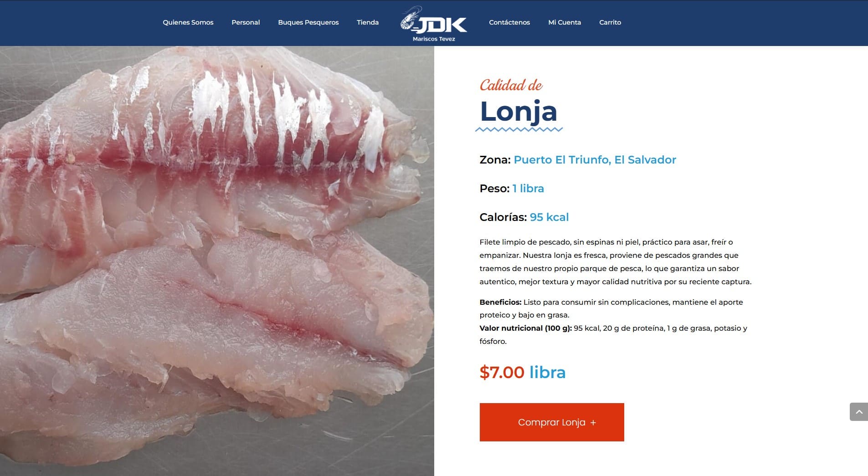Visit the Tienda page

point(368,22)
